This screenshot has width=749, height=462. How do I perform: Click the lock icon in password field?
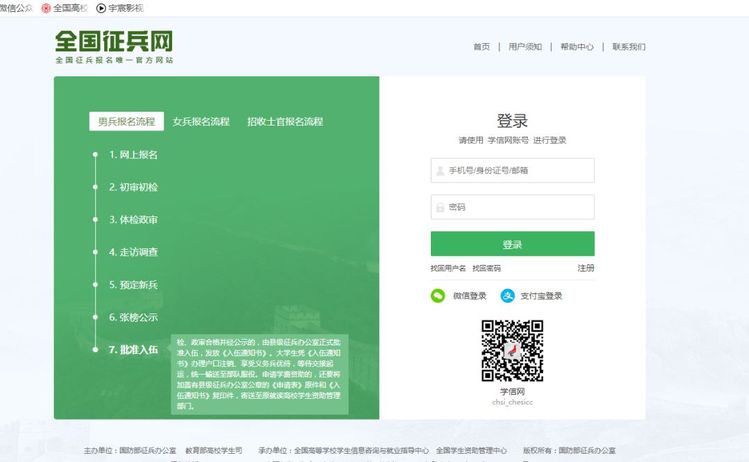440,207
